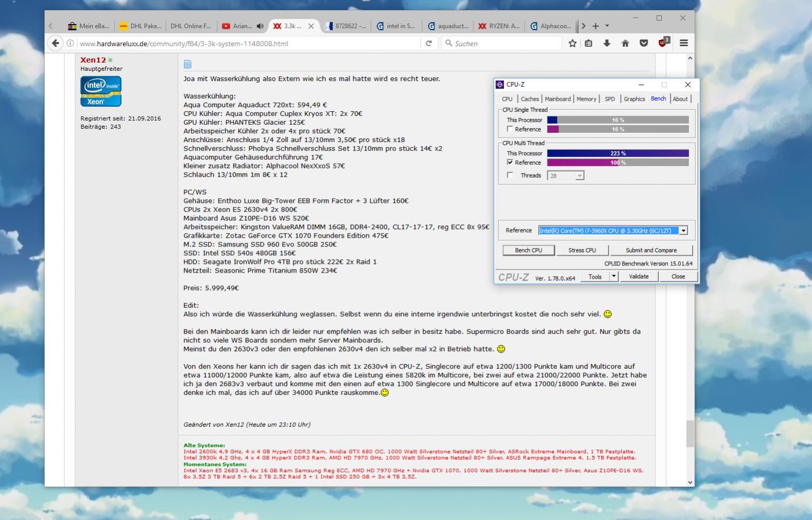Screen dimensions: 812x520
Task: List all tabs dropdown arrow
Action: (x=607, y=26)
